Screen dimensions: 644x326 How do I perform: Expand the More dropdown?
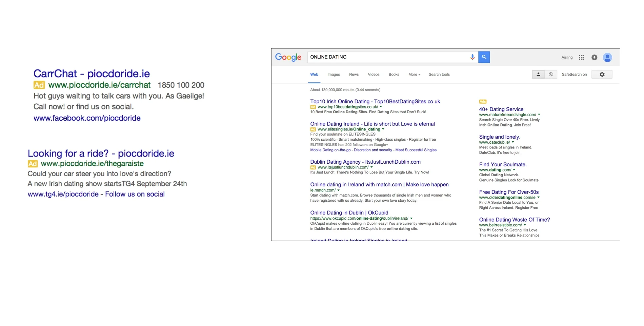414,75
